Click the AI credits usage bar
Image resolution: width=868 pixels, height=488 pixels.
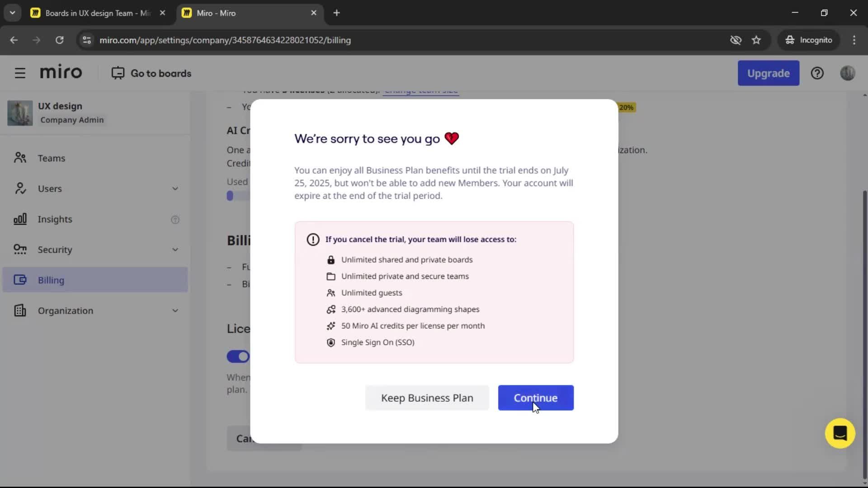click(238, 196)
